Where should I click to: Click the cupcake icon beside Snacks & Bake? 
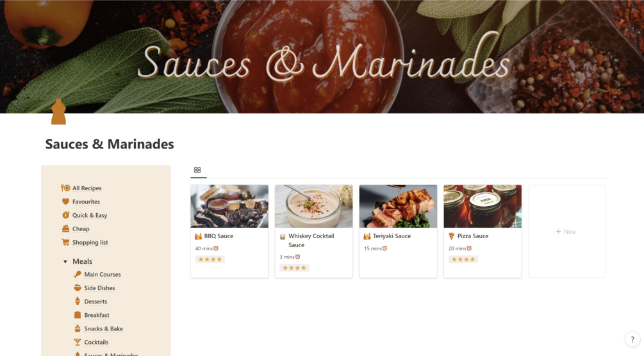pos(78,328)
